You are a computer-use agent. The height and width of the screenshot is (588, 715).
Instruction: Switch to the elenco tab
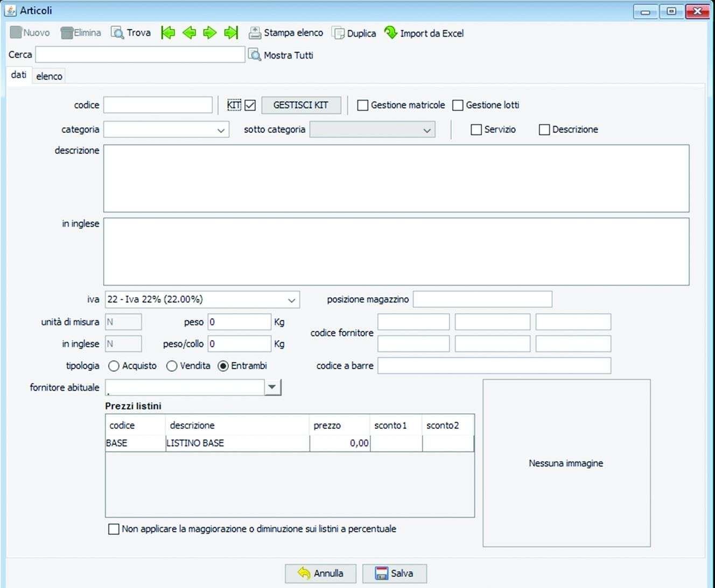click(49, 76)
